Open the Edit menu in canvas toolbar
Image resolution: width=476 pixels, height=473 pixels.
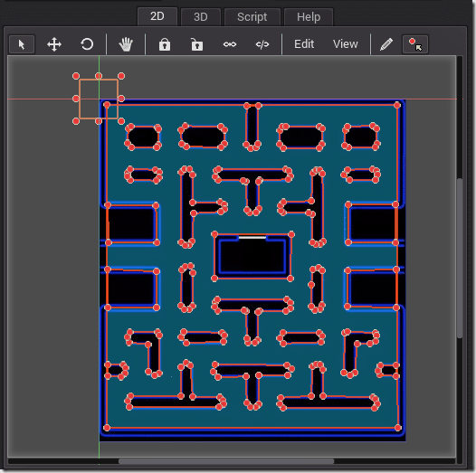[x=304, y=44]
